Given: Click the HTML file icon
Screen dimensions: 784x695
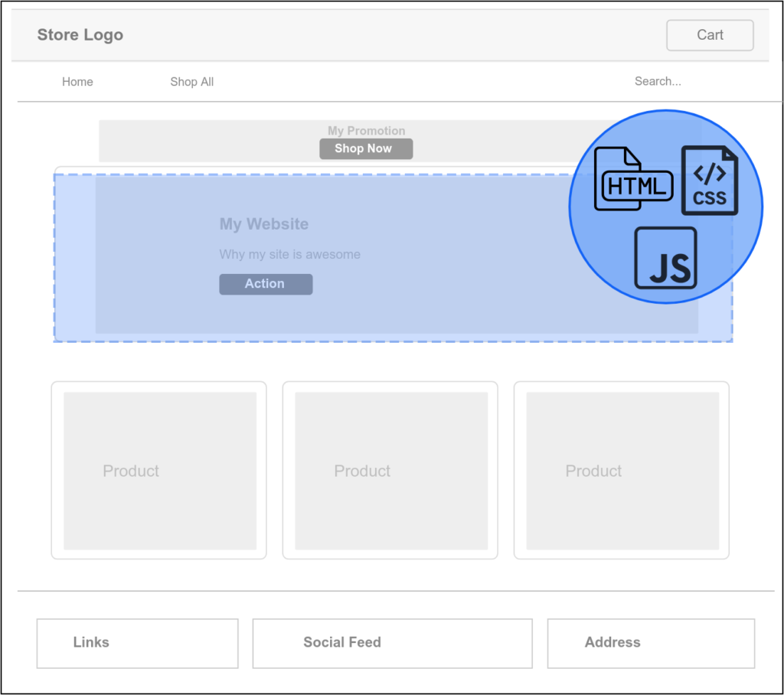Looking at the screenshot, I should pyautogui.click(x=633, y=180).
